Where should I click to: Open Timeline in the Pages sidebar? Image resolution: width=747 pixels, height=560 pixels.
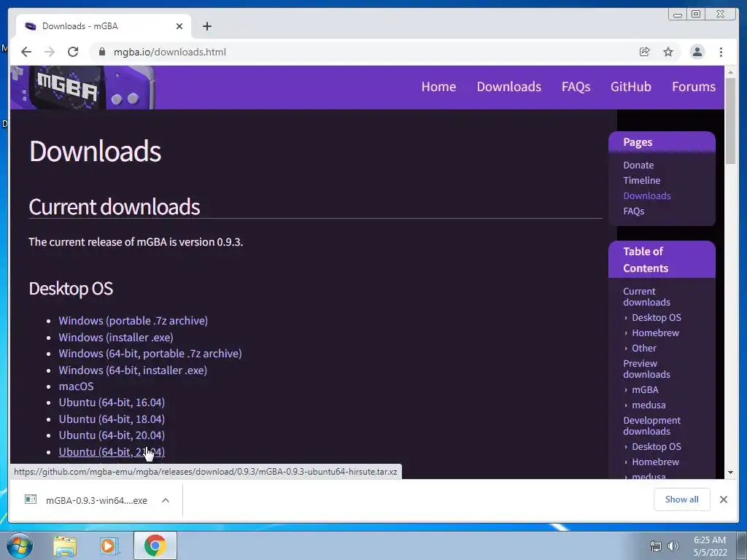tap(642, 181)
